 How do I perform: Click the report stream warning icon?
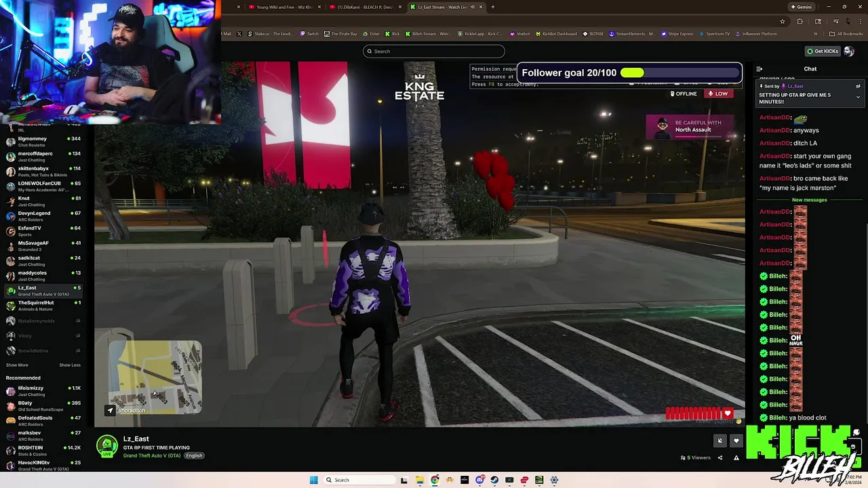pyautogui.click(x=736, y=457)
